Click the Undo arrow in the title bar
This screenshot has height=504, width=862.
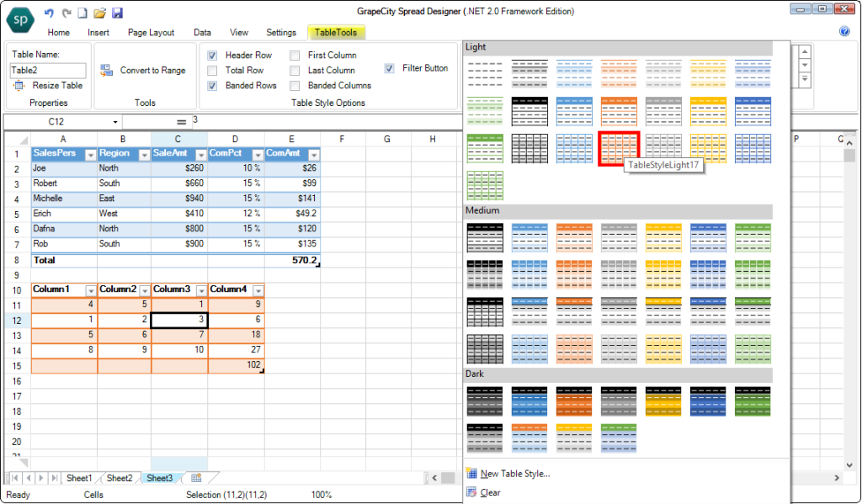click(49, 13)
